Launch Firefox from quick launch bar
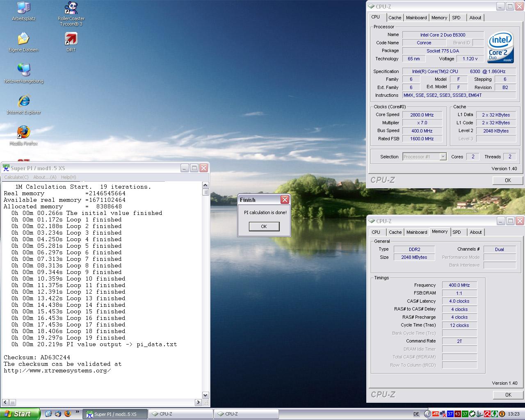Viewport: 525px width, 420px height. [68, 414]
